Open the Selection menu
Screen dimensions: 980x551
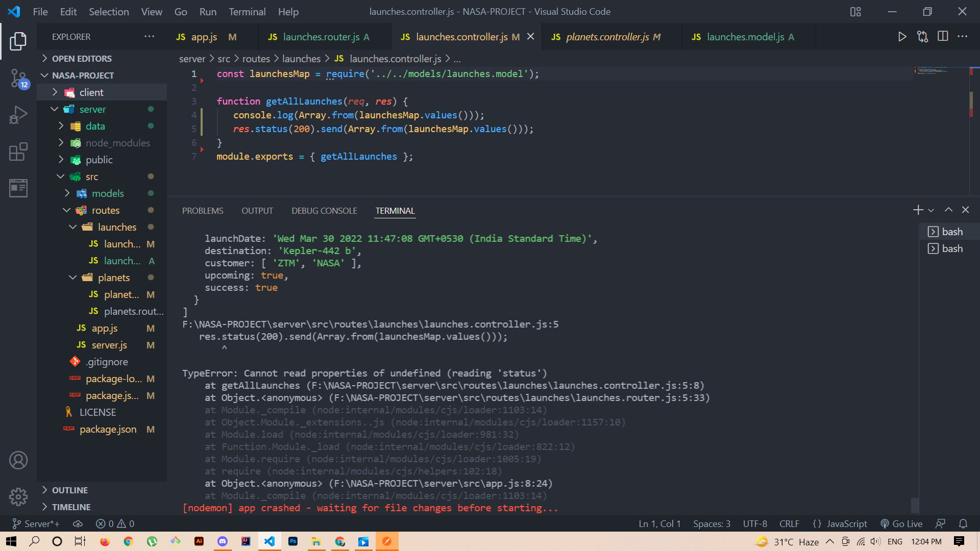[x=109, y=12]
